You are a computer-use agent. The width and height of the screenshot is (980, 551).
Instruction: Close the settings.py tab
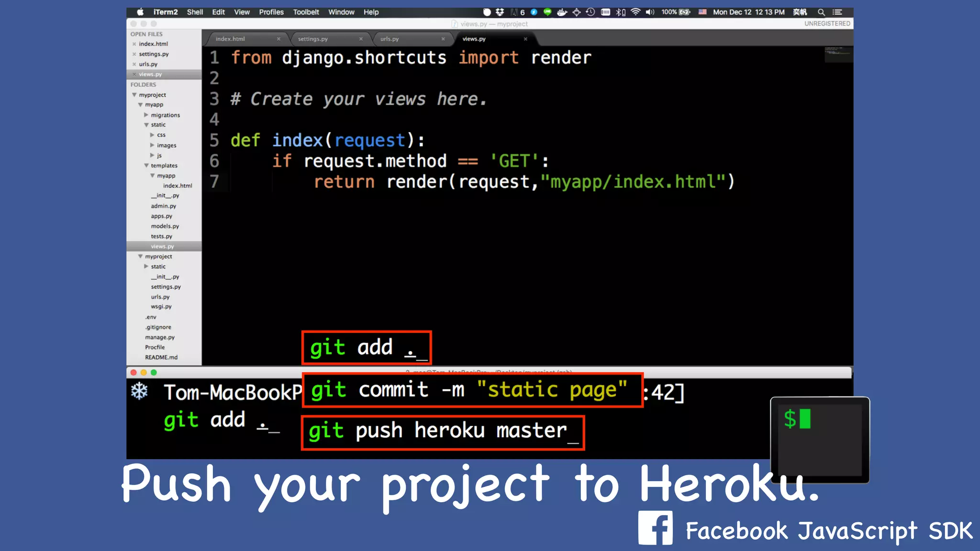coord(361,39)
